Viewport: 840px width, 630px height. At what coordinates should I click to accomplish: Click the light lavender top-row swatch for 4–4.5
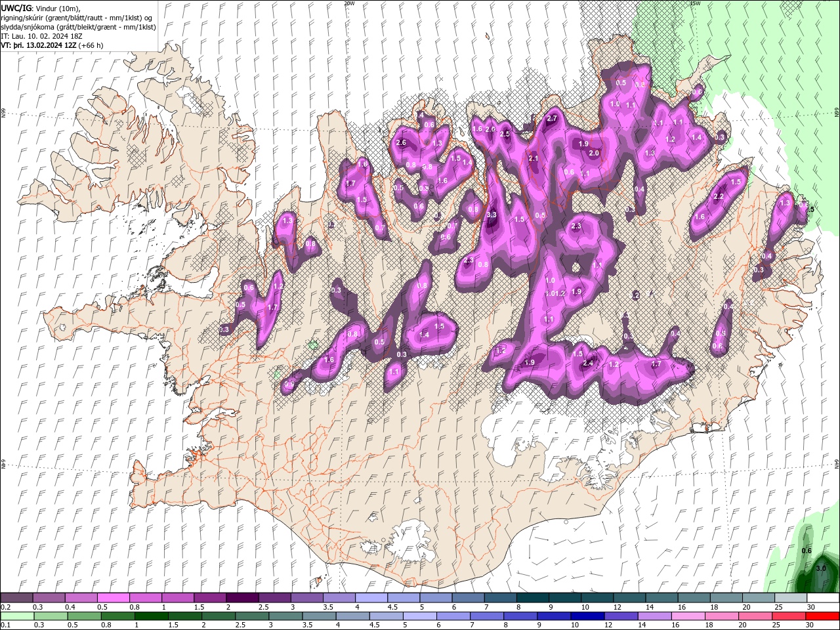(371, 598)
